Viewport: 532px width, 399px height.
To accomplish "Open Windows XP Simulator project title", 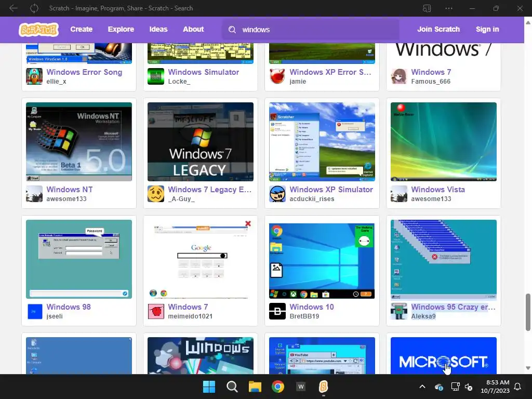I will [x=331, y=189].
